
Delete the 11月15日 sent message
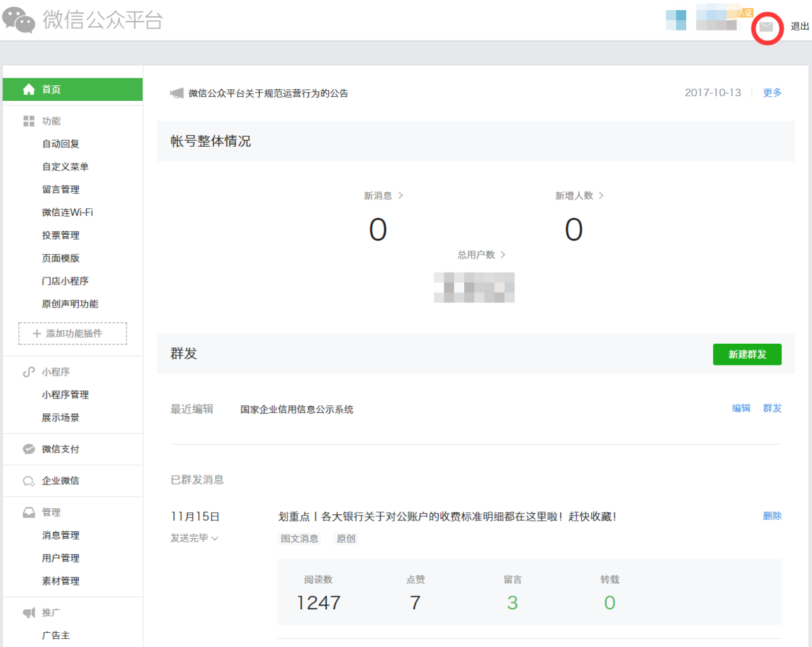pyautogui.click(x=772, y=516)
